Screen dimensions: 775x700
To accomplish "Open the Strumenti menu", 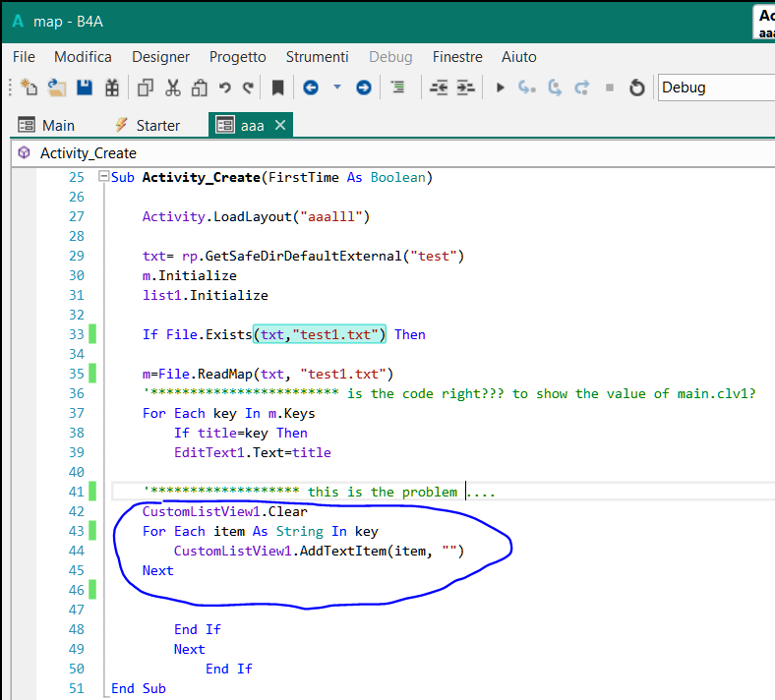I will 317,57.
